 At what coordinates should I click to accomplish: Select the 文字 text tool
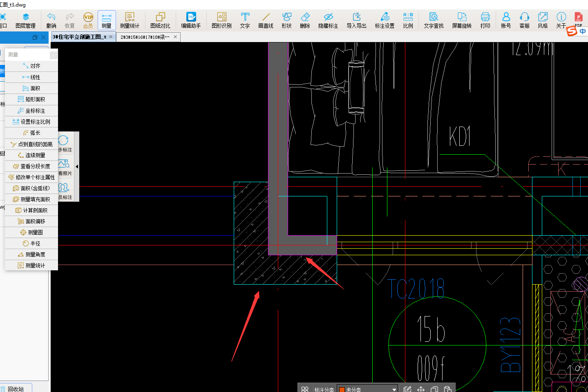pyautogui.click(x=245, y=20)
